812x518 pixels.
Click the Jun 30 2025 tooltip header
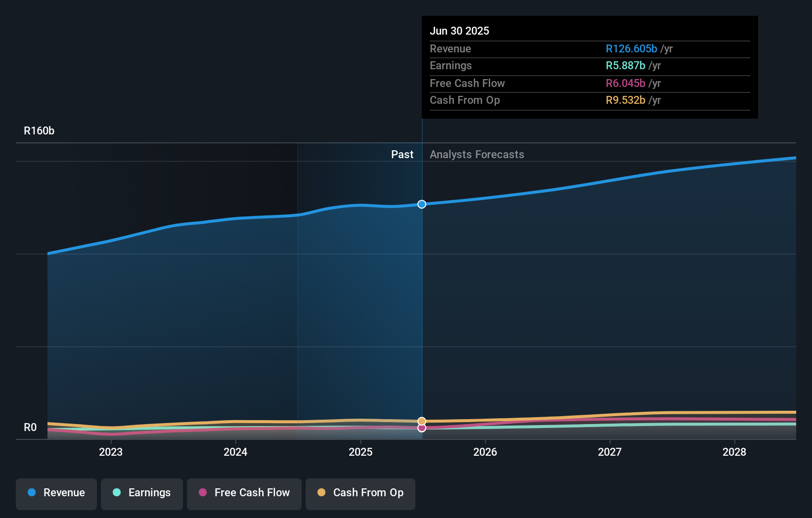[459, 31]
